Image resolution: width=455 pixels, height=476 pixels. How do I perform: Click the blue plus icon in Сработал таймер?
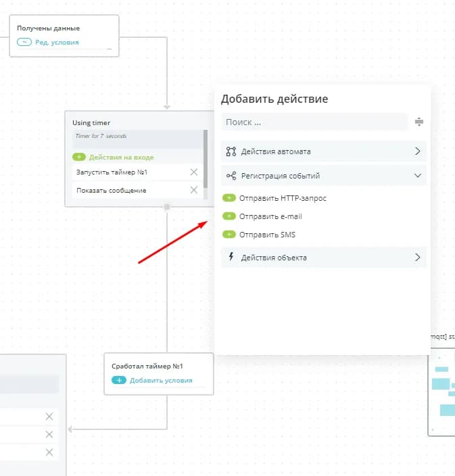119,381
